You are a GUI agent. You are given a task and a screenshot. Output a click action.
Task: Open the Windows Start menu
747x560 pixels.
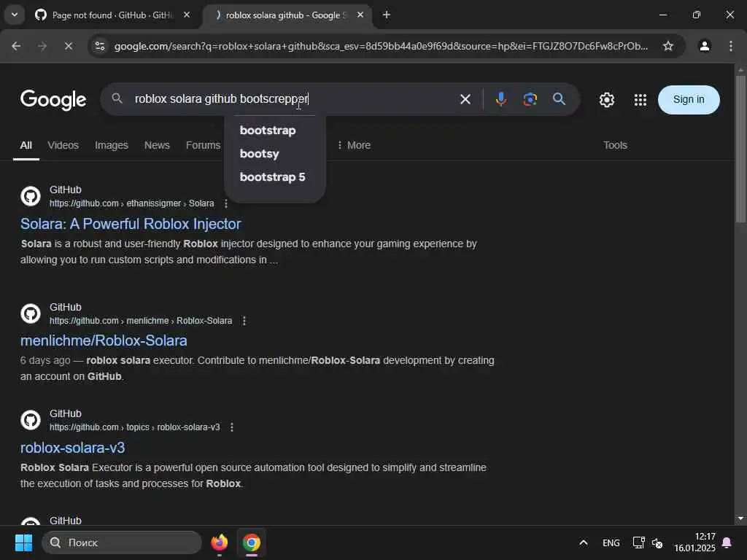[23, 542]
